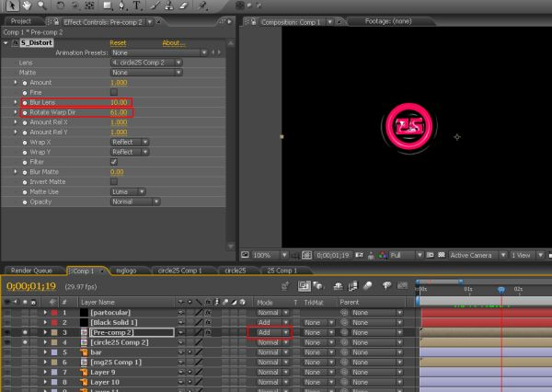Switch to the circle25 Comp 1 tab

(x=179, y=271)
